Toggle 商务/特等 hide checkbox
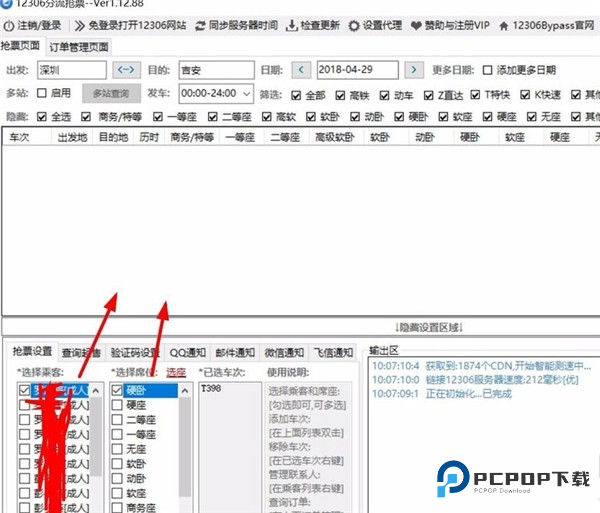The width and height of the screenshot is (600, 513). point(86,117)
